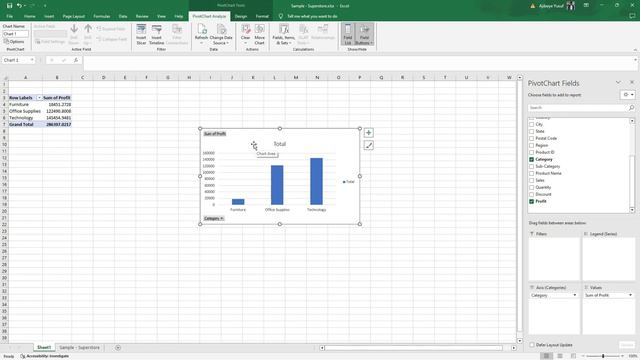The image size is (640, 360).
Task: Enable Defer Layout Update checkbox
Action: [x=532, y=345]
